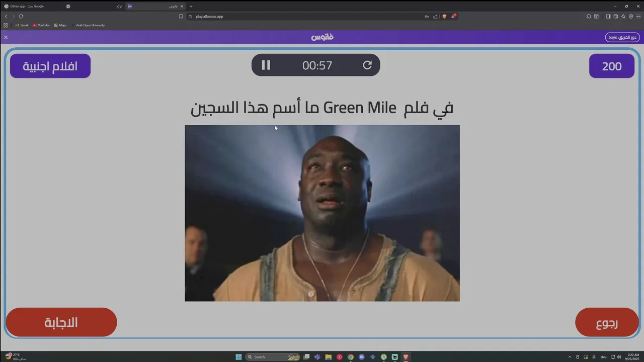Reload the page in the browser
Image resolution: width=644 pixels, height=362 pixels.
click(x=21, y=16)
